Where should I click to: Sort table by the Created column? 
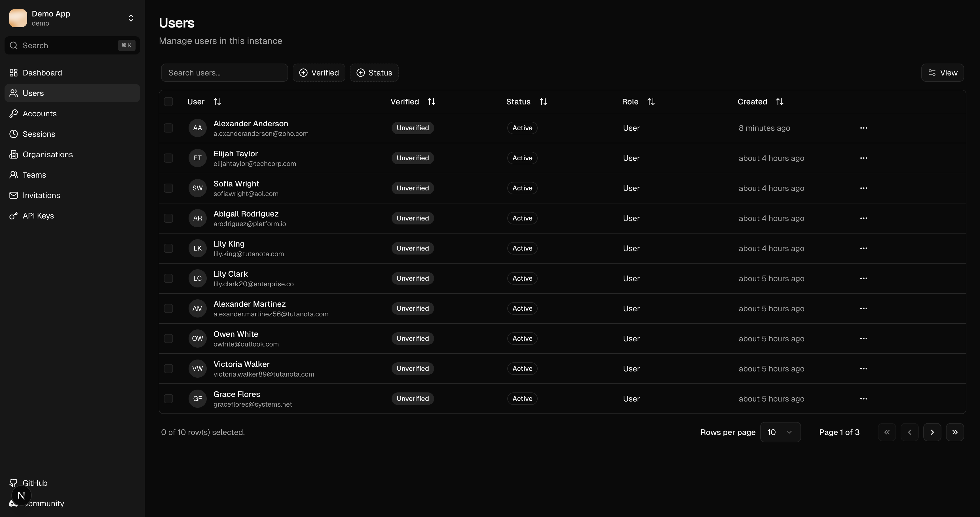click(x=780, y=101)
